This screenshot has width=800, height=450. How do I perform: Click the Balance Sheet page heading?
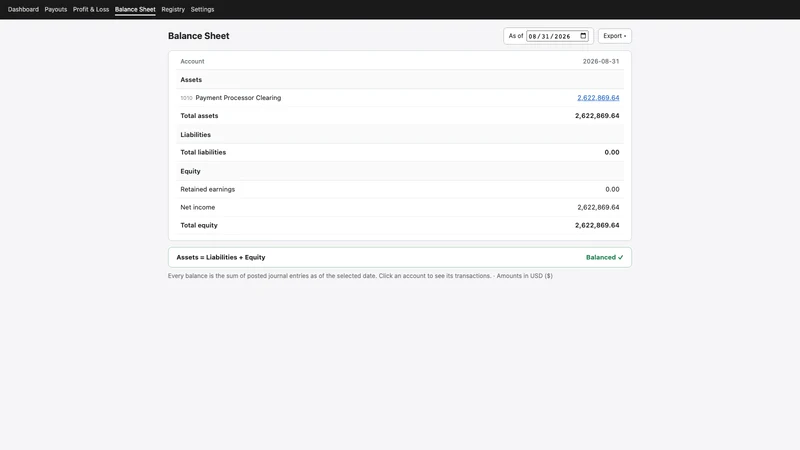198,36
